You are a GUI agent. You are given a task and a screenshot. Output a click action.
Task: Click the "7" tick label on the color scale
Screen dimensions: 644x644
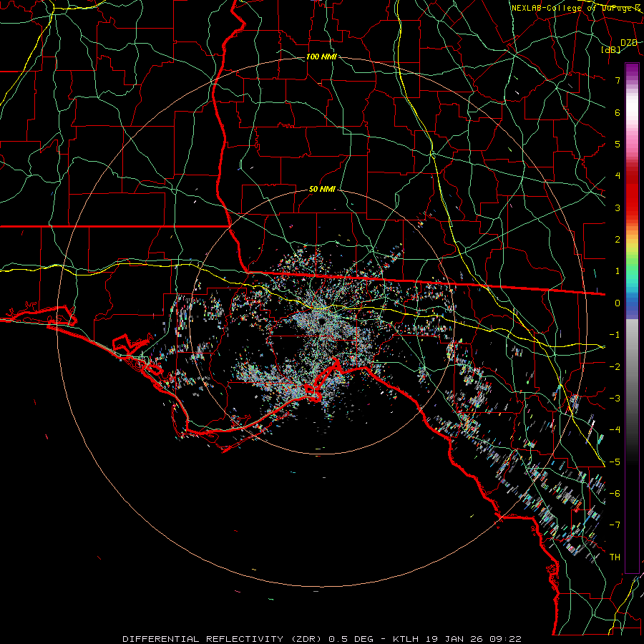[618, 80]
